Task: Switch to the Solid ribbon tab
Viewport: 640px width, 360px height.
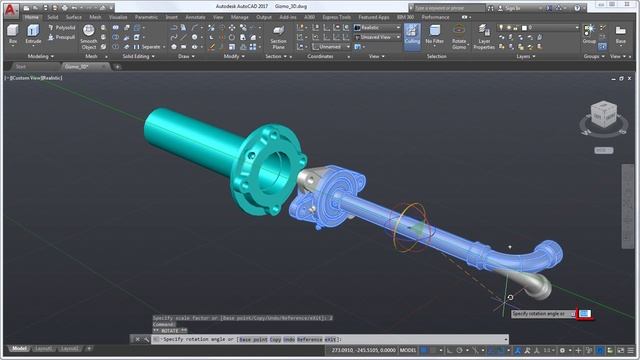Action: click(x=53, y=17)
